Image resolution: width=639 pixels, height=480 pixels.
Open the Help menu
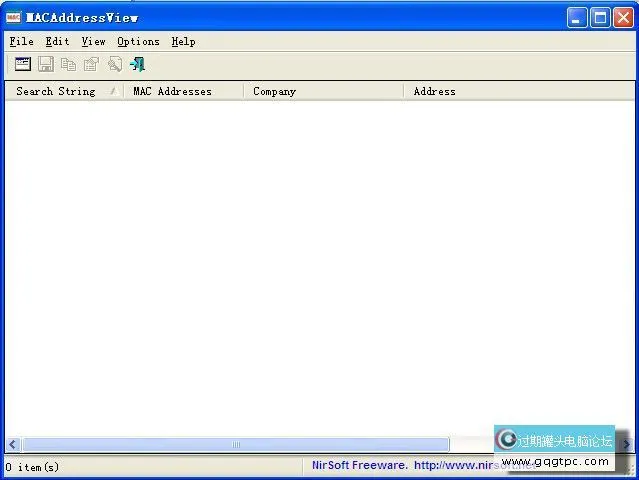tap(183, 42)
